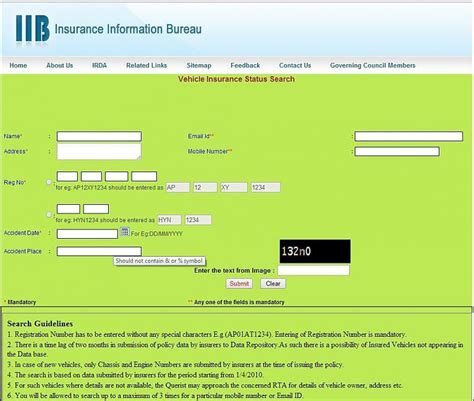Open the Contact Us menu item
The image size is (474, 401).
click(x=295, y=65)
